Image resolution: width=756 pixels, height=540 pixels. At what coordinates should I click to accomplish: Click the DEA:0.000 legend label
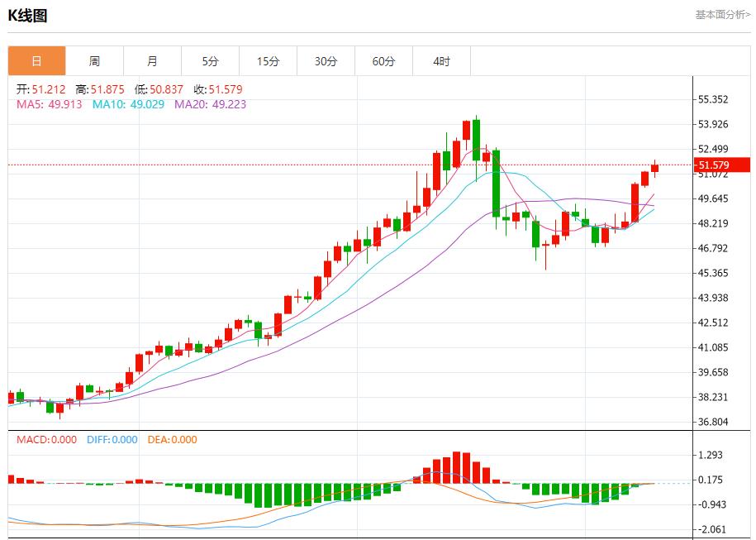172,440
